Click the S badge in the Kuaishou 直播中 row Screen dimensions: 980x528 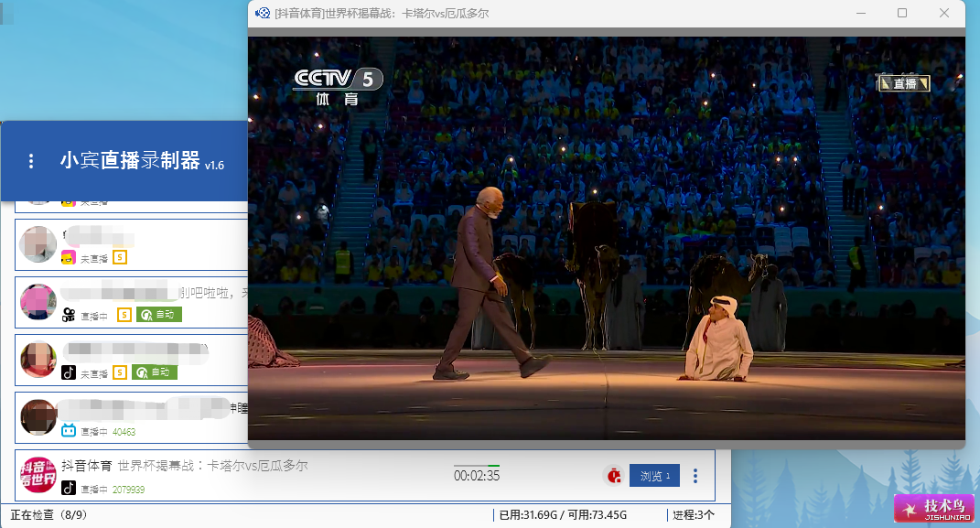pyautogui.click(x=124, y=314)
